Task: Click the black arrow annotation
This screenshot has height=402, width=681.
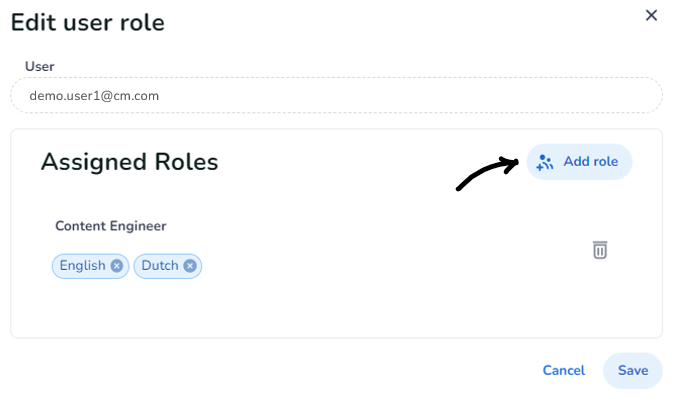Action: tap(490, 172)
